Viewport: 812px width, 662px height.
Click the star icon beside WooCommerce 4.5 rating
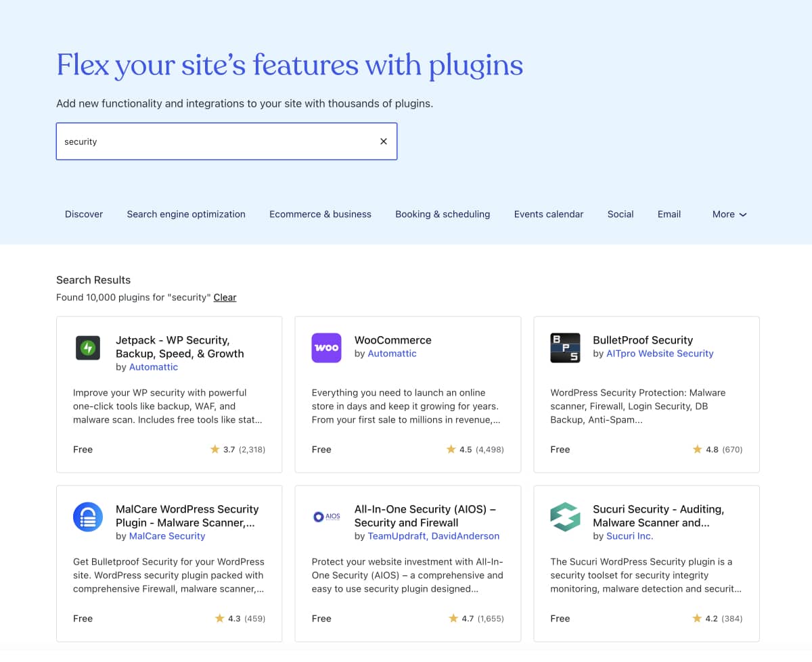tap(451, 449)
